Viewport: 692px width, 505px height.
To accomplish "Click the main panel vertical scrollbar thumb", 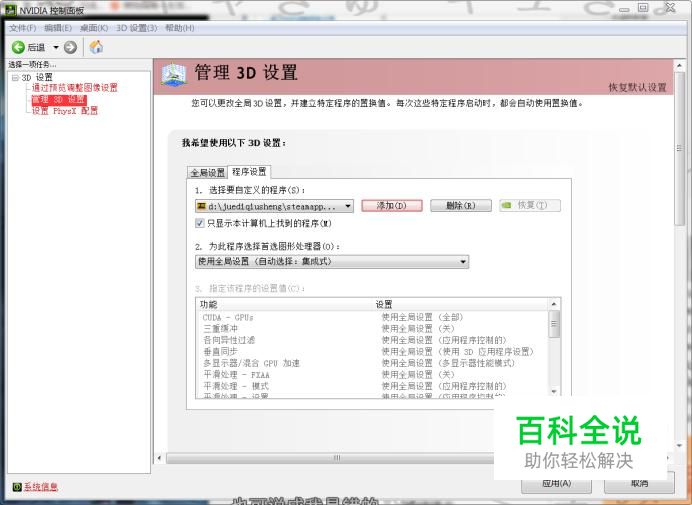I will (x=680, y=149).
